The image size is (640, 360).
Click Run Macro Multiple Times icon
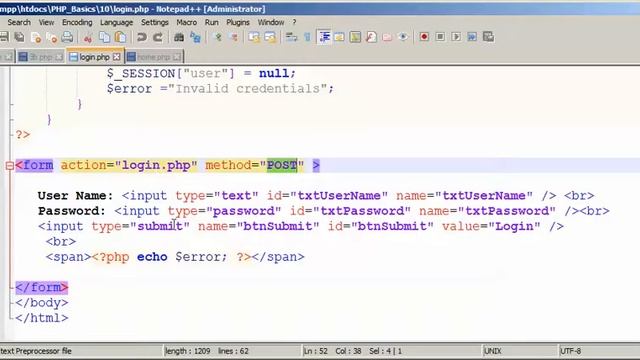tap(472, 37)
